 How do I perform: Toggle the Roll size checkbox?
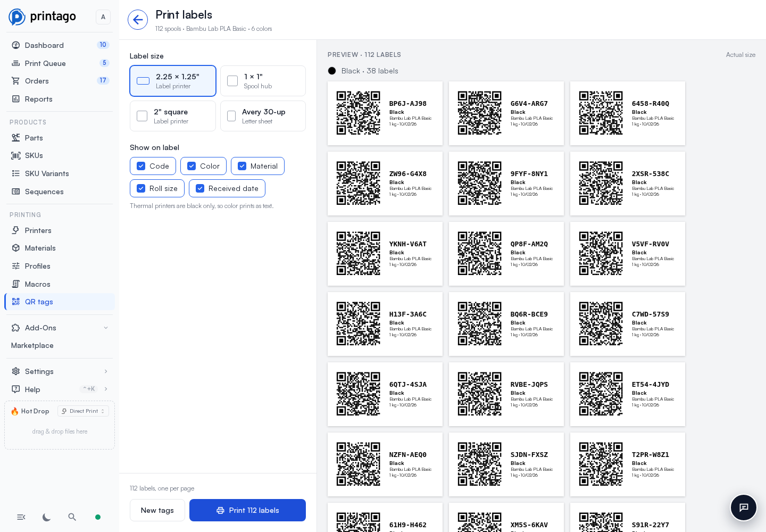click(141, 188)
